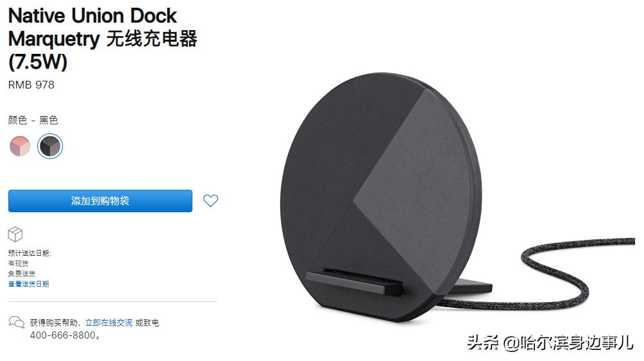Click the 获得购买帮助 help text
644x361 pixels.
(55, 323)
